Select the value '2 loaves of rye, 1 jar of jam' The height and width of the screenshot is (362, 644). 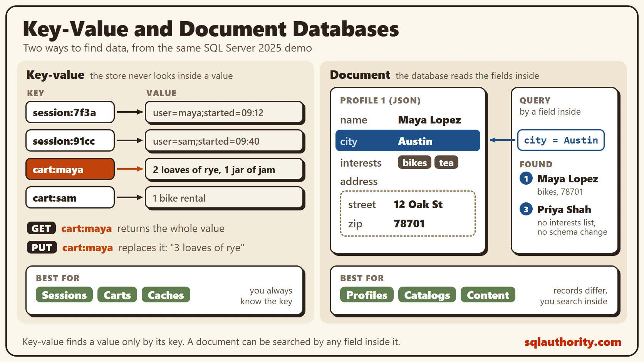(225, 169)
